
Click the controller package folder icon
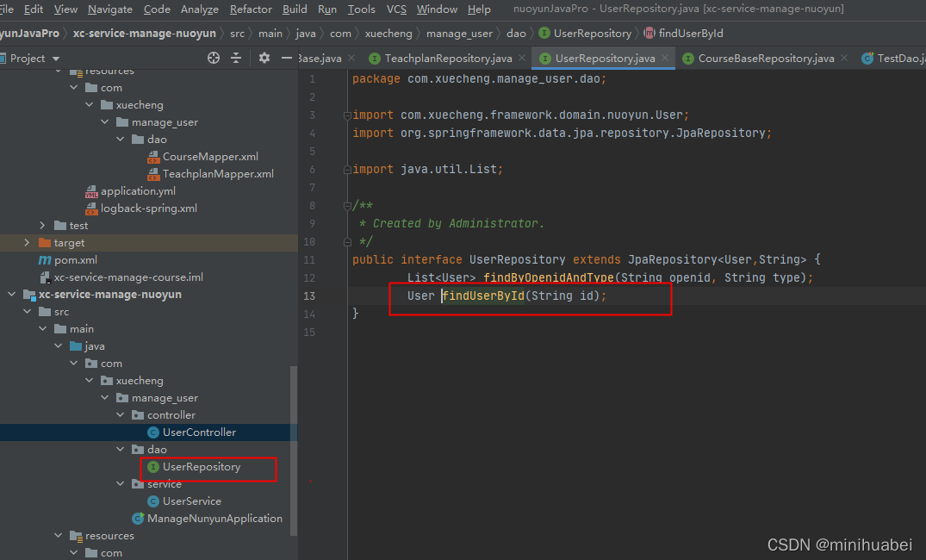[138, 415]
